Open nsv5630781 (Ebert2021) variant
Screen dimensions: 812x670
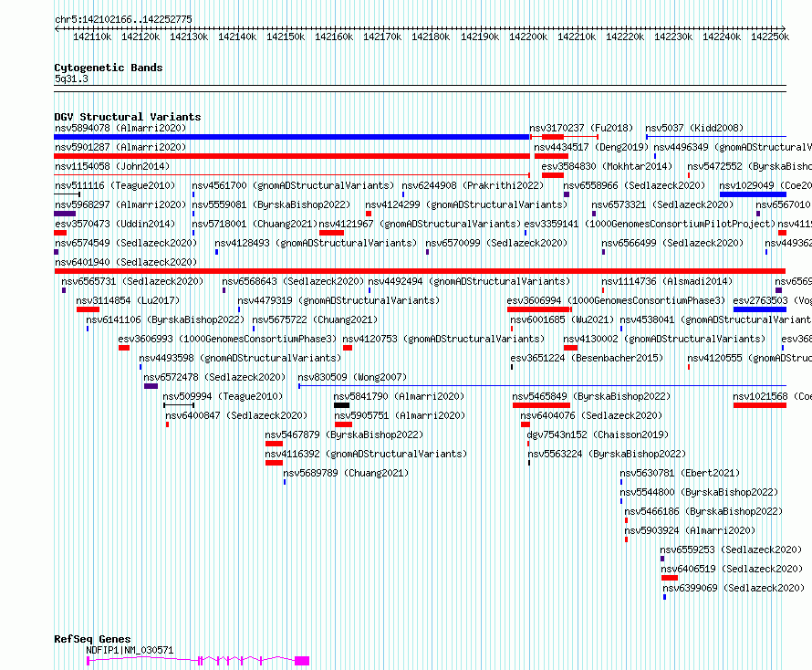tap(680, 473)
